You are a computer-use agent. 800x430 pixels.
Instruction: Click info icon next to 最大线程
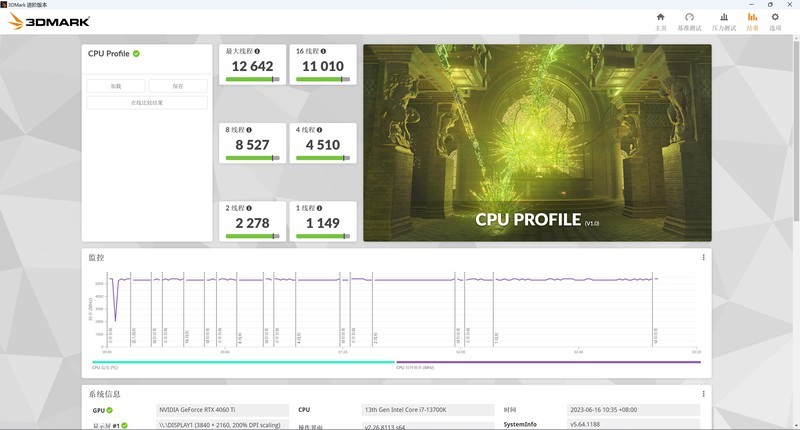point(257,51)
